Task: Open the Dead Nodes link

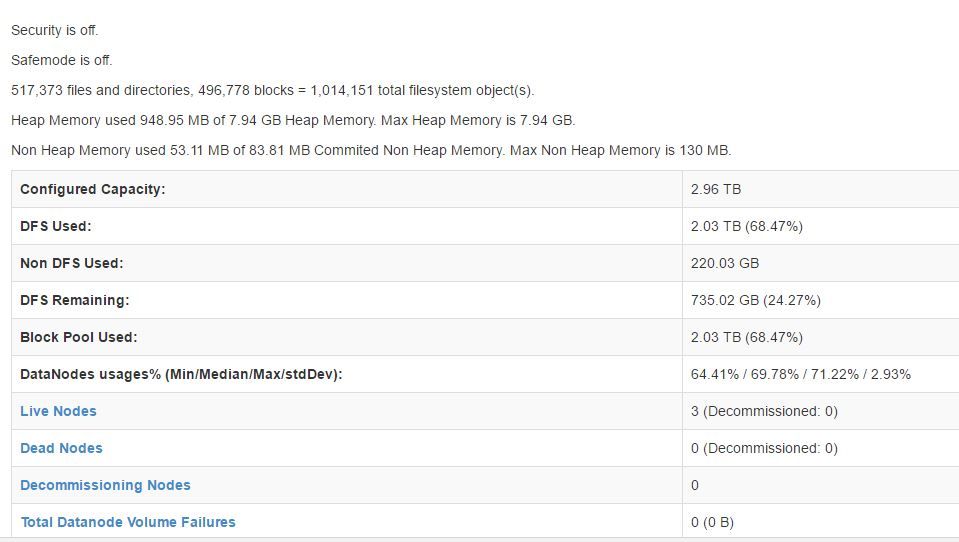Action: point(61,448)
